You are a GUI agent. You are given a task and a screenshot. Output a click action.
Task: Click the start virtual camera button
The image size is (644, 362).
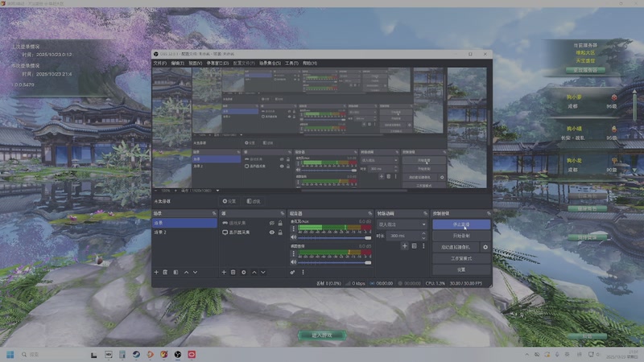tap(456, 247)
